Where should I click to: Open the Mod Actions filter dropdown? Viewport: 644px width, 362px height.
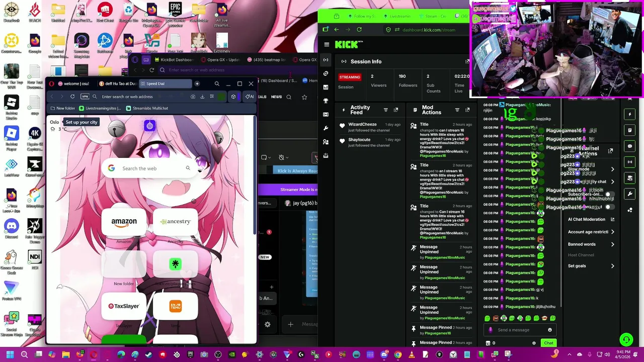[x=457, y=110]
